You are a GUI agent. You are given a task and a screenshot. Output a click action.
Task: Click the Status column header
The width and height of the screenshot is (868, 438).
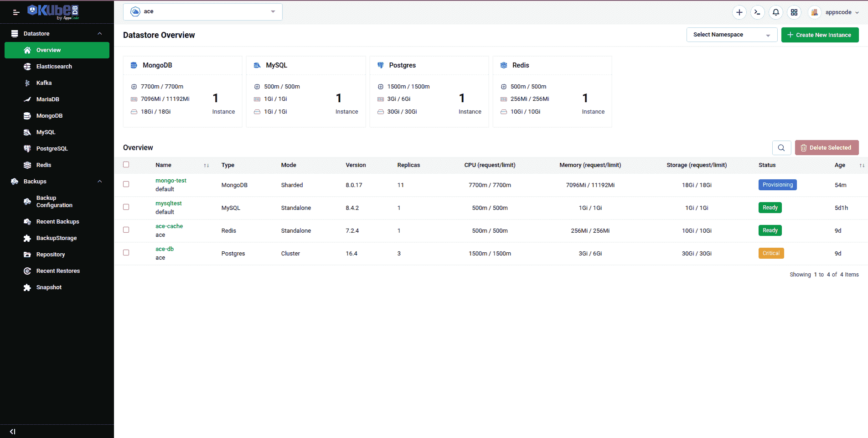[x=767, y=165]
